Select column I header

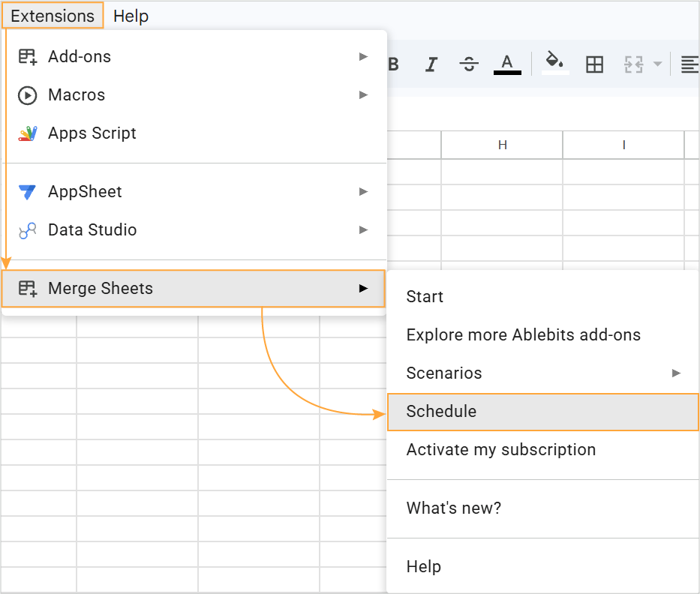(x=623, y=145)
